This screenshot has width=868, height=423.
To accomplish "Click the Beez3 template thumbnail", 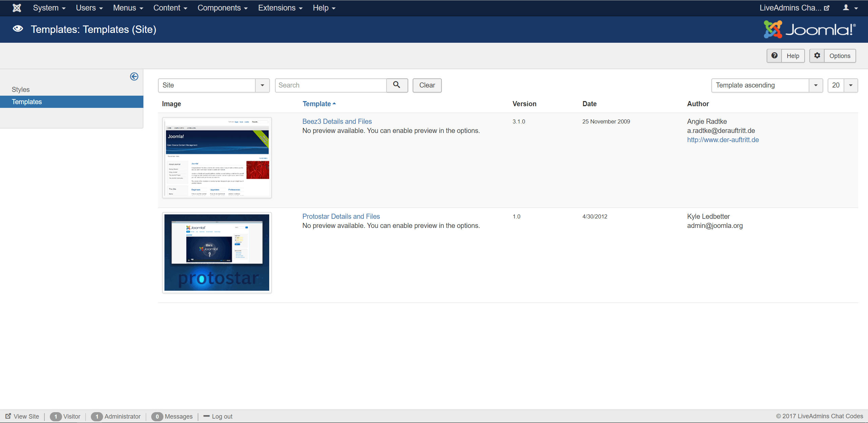I will pos(217,158).
